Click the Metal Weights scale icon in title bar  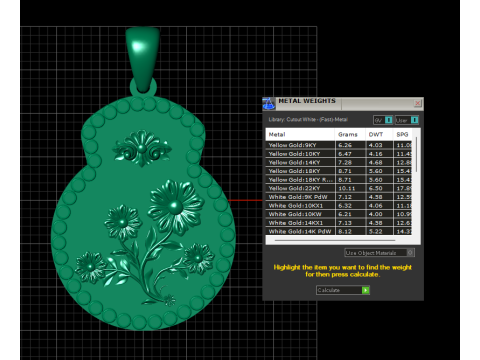tap(268, 104)
